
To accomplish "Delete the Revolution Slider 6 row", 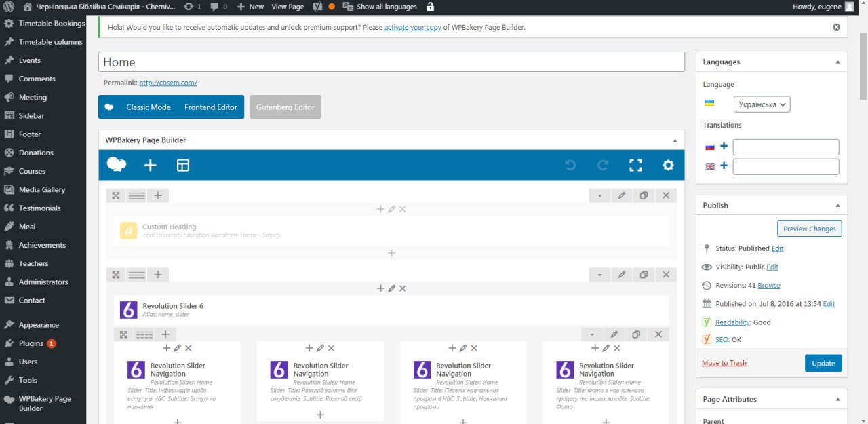I will pos(666,275).
